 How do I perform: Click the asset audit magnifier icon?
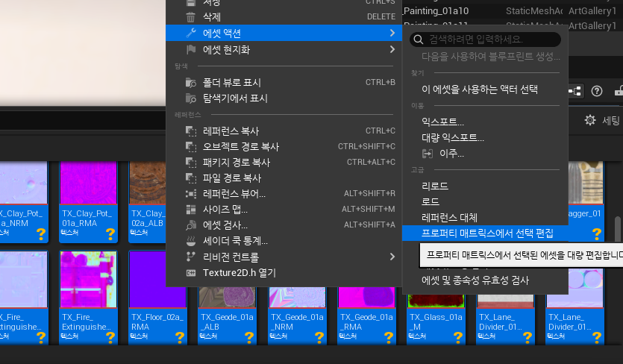pyautogui.click(x=191, y=225)
